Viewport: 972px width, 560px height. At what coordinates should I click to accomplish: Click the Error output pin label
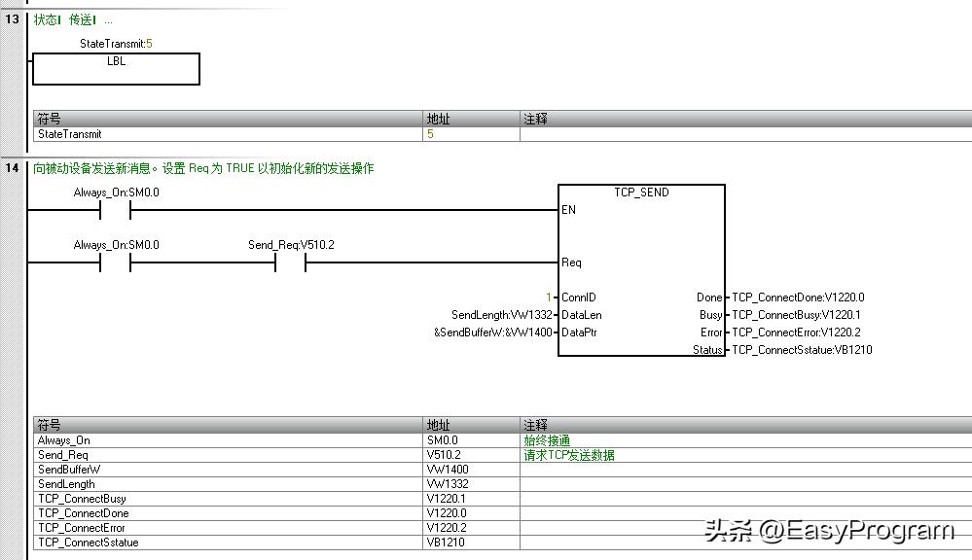(x=711, y=332)
